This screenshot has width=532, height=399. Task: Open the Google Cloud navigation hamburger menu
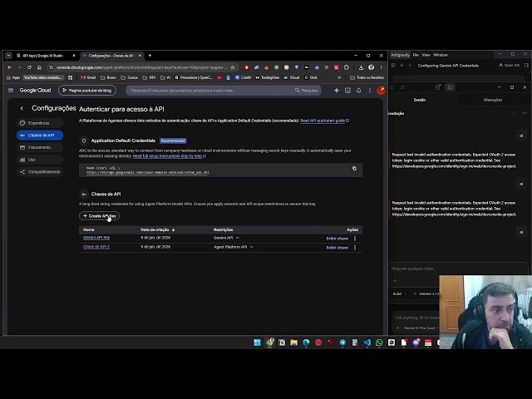pyautogui.click(x=11, y=91)
